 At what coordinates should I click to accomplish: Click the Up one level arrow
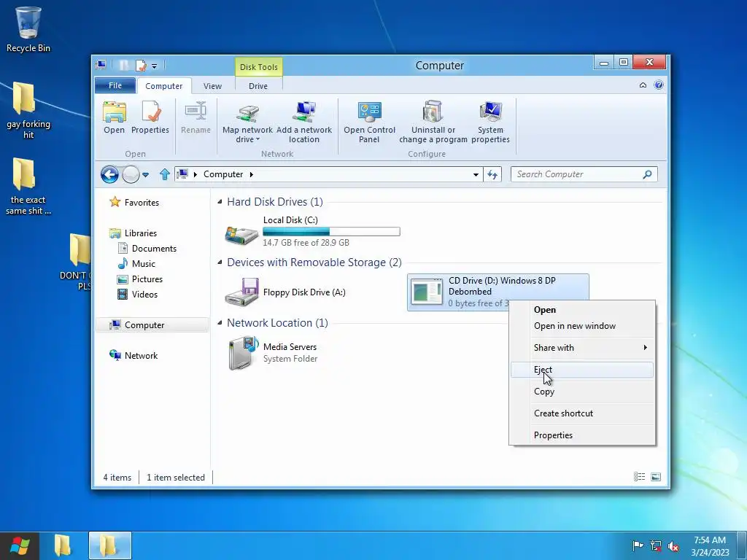165,174
